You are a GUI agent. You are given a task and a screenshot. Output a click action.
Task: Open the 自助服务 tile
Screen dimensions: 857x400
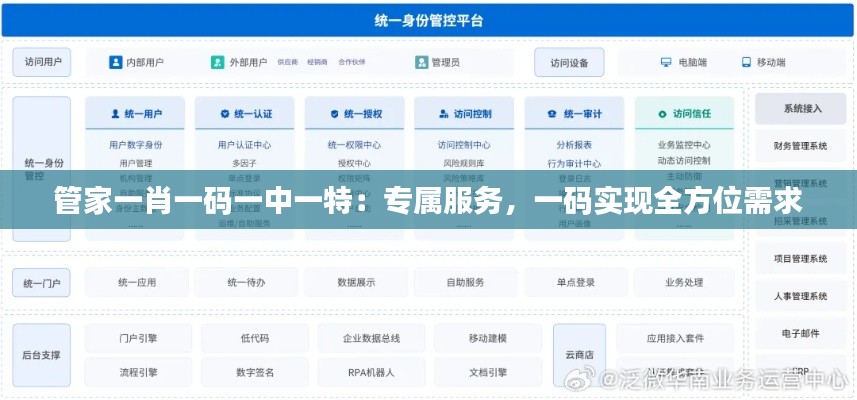click(465, 283)
